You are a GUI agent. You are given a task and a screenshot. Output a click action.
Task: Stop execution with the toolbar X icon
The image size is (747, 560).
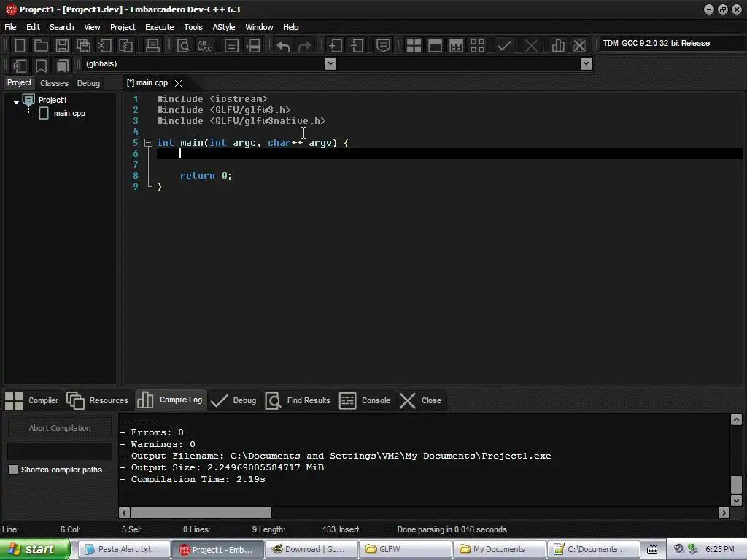(531, 46)
